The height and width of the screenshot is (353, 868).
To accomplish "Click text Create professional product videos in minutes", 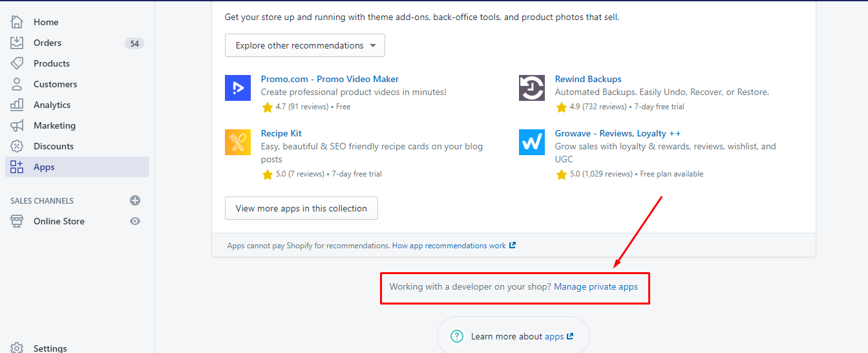I will click(354, 92).
